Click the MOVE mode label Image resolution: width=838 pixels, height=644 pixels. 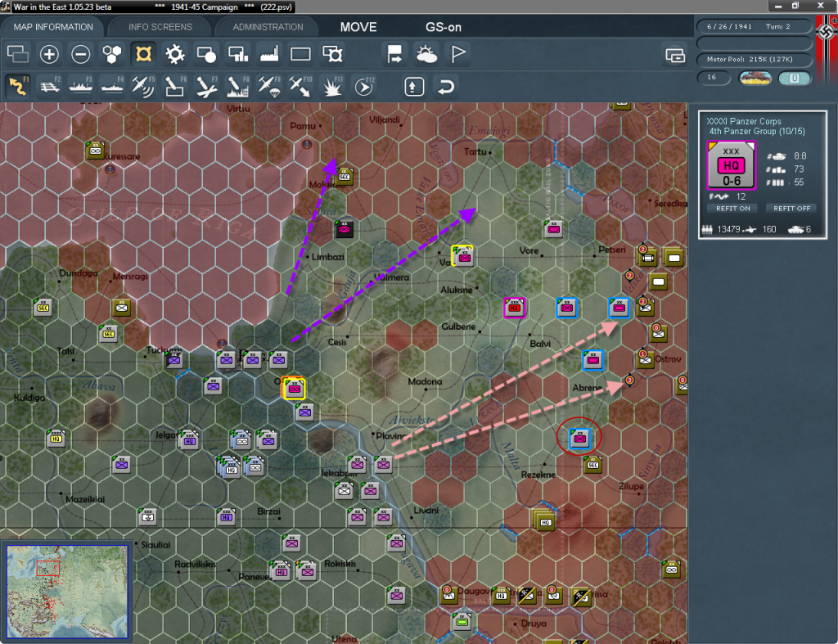pos(358,27)
